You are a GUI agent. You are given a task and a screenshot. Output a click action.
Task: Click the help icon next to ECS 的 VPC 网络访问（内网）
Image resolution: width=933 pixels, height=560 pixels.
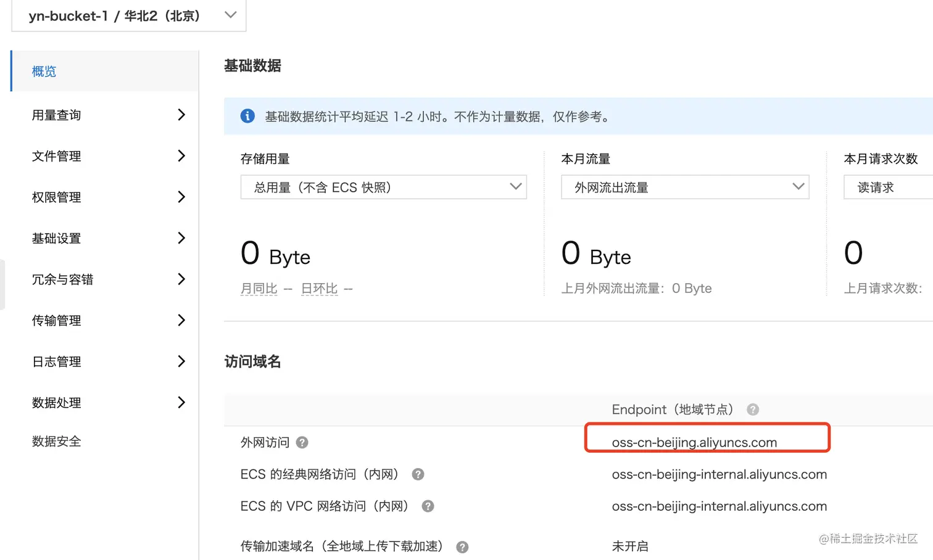pos(428,506)
